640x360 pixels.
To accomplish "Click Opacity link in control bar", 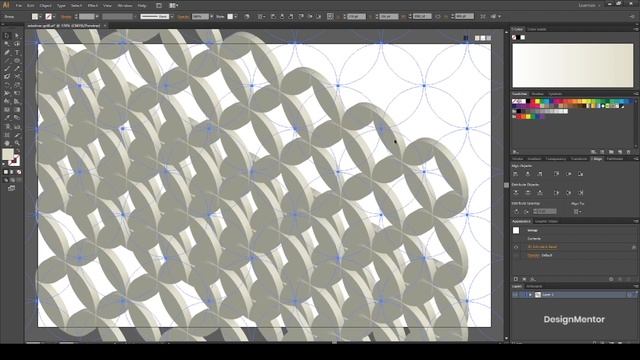I will point(183,17).
